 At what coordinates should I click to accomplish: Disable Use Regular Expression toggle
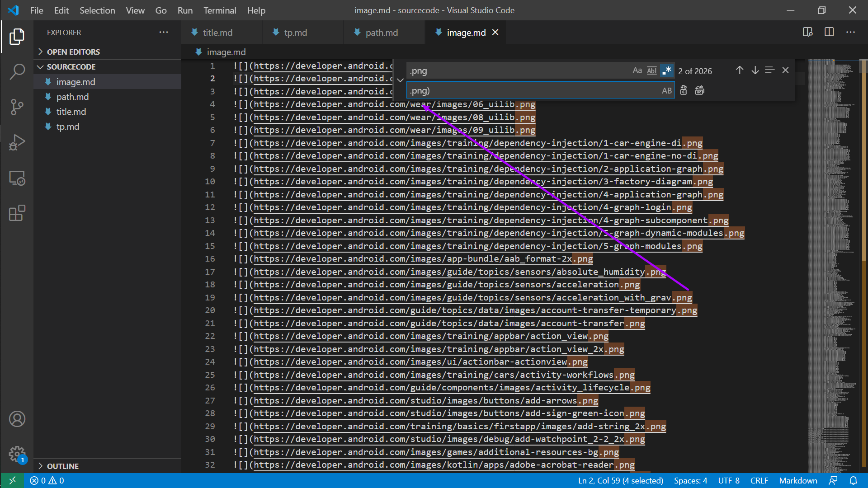pyautogui.click(x=666, y=70)
